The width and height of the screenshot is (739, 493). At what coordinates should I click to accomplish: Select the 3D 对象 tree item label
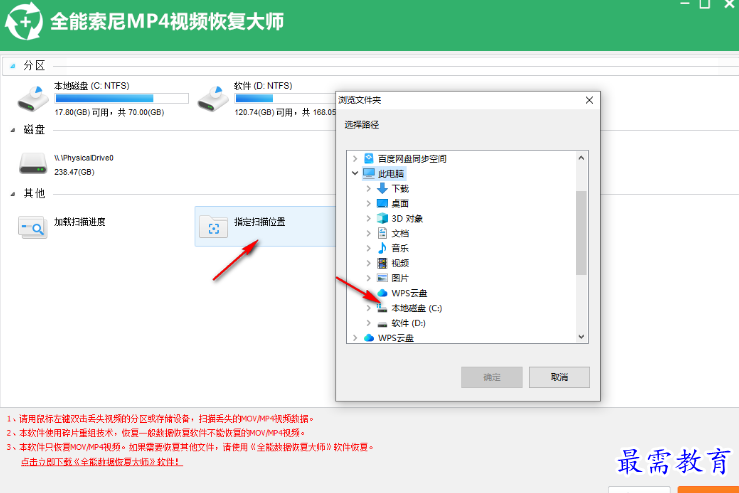point(407,219)
